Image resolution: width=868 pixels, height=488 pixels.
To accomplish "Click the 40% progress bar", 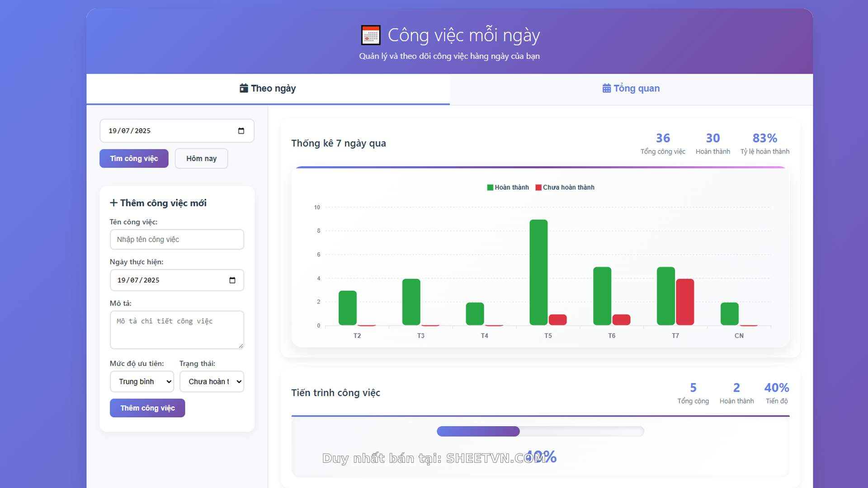I will (540, 432).
